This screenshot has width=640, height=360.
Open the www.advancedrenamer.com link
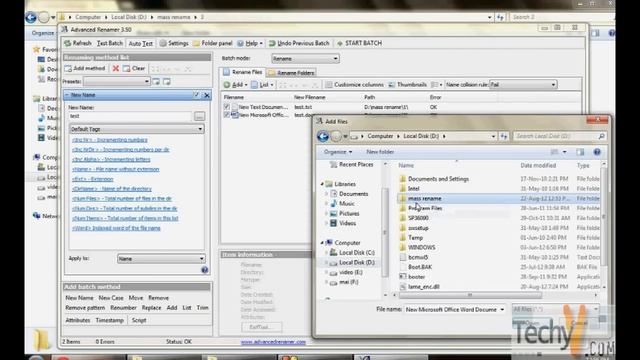point(273,342)
